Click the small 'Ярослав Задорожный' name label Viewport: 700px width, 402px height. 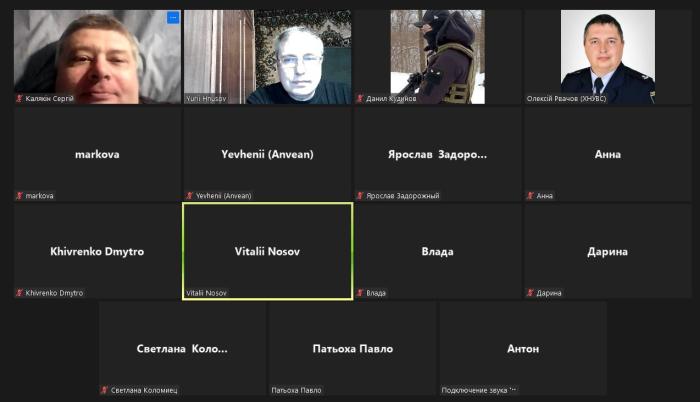(x=403, y=196)
